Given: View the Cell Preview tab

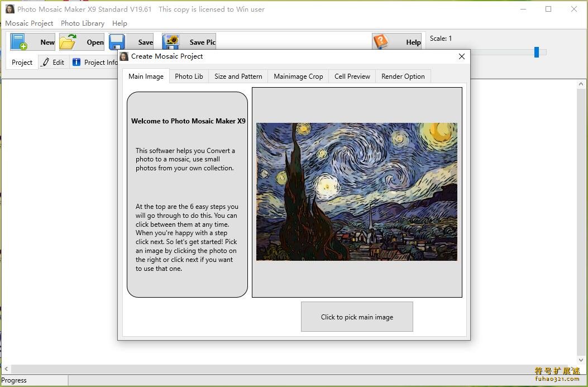Looking at the screenshot, I should 352,76.
